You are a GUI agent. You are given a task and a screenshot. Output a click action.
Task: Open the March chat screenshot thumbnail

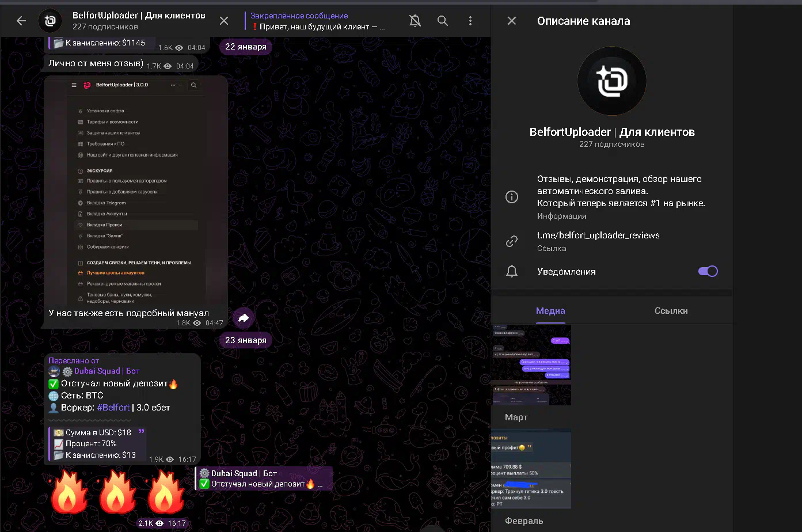pos(531,365)
